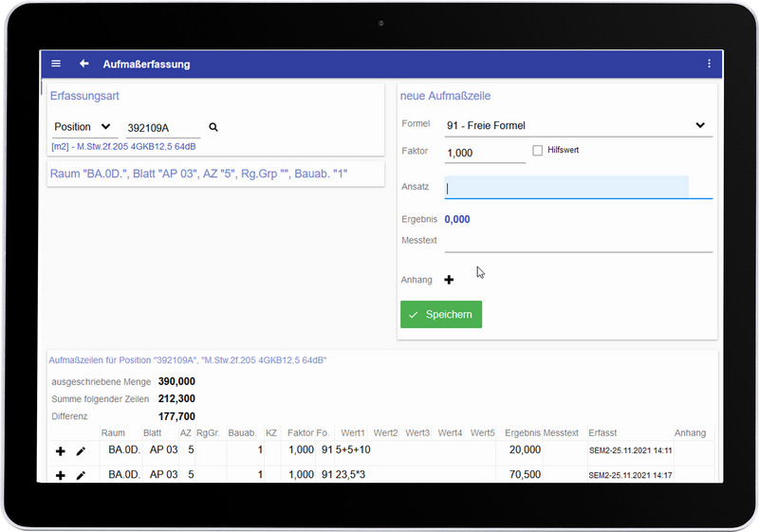Click the Ergebnis column header
Image resolution: width=759 pixels, height=532 pixels.
point(523,432)
